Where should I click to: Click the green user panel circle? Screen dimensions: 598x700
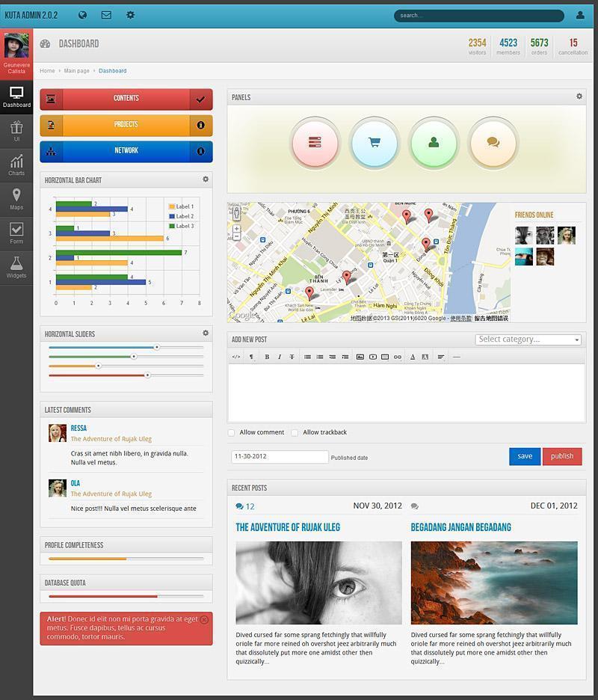(434, 142)
